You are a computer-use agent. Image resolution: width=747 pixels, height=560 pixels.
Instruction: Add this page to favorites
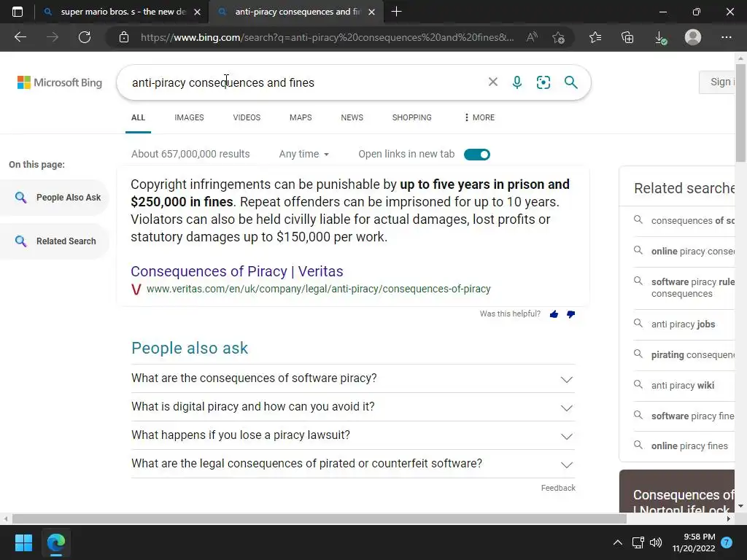tap(558, 37)
